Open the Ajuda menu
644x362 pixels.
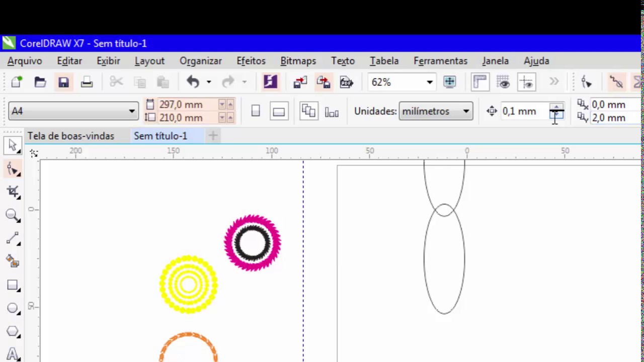pos(536,61)
